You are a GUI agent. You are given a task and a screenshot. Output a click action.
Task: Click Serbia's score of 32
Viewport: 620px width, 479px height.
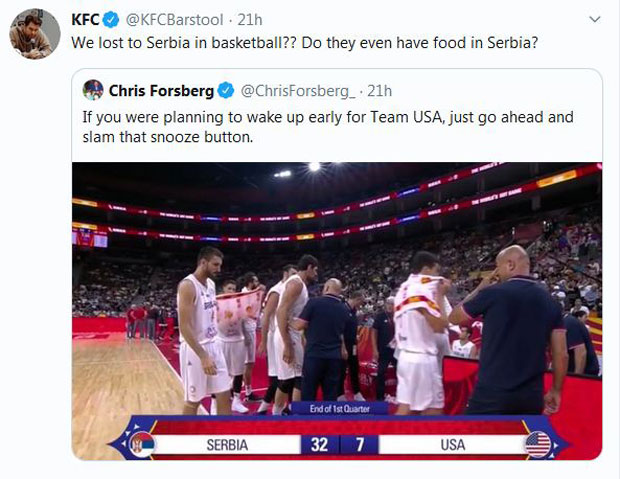tap(318, 444)
